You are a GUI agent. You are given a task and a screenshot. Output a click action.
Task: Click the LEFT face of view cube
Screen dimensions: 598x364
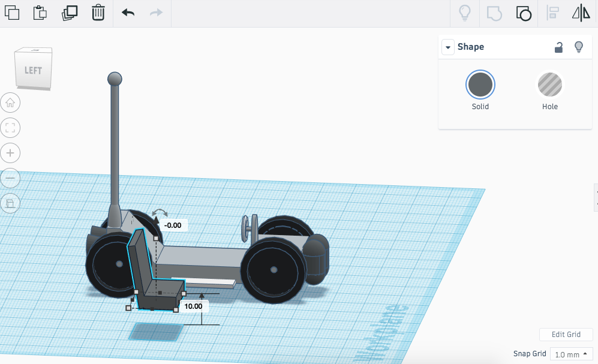pos(33,70)
